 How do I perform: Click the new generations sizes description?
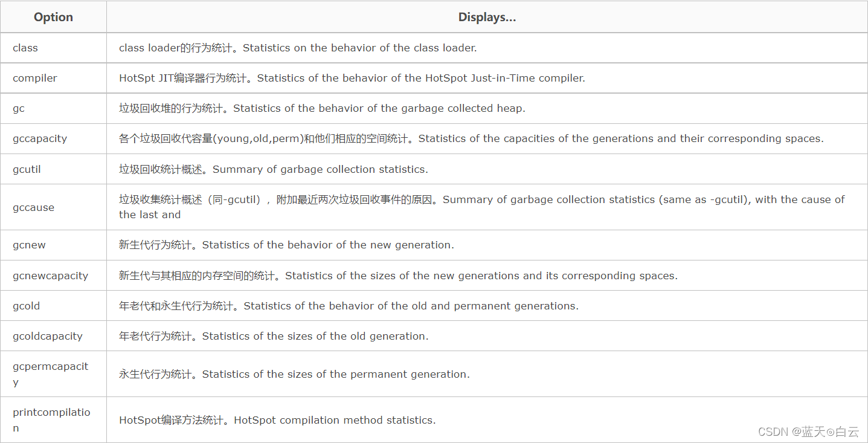[x=398, y=276]
